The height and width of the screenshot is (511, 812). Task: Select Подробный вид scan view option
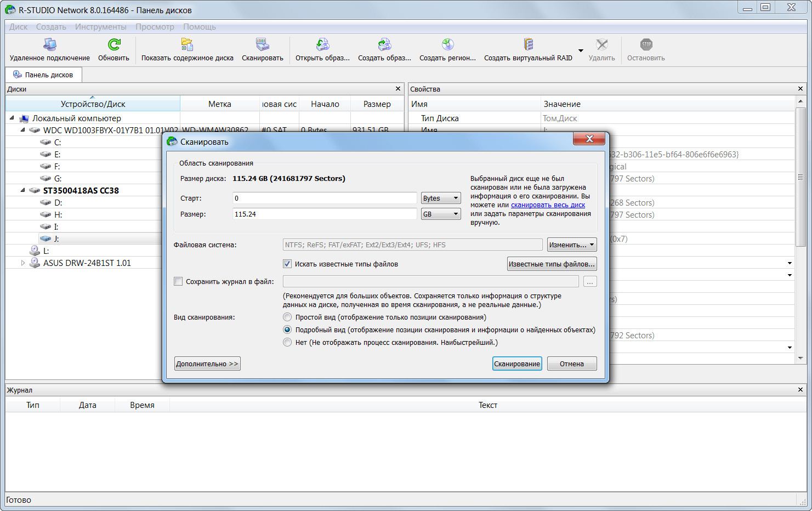click(x=287, y=330)
